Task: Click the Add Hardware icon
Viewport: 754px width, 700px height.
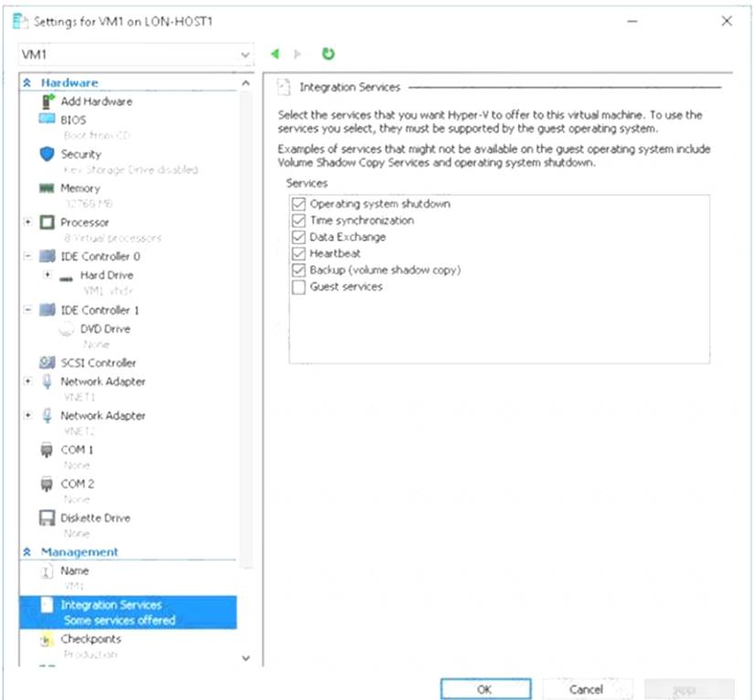Action: click(x=48, y=101)
